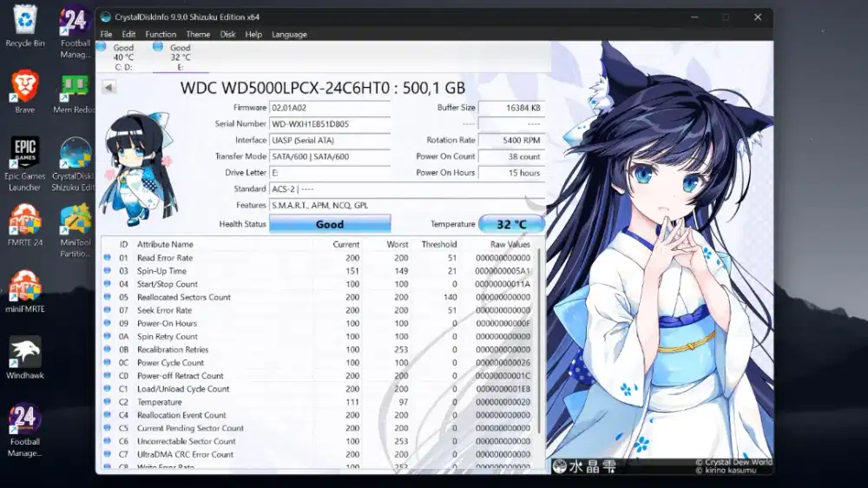Click Load/Unload Cycle Count status dot
868x488 pixels.
click(107, 389)
